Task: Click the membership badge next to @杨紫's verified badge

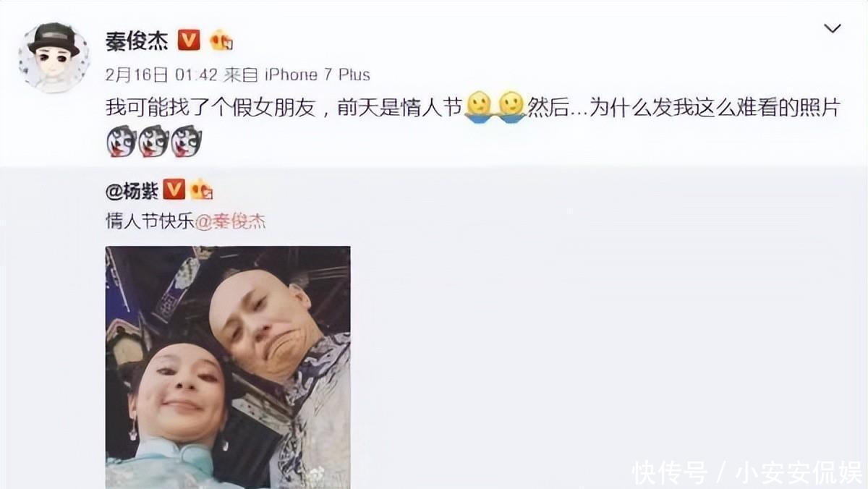Action: click(200, 190)
